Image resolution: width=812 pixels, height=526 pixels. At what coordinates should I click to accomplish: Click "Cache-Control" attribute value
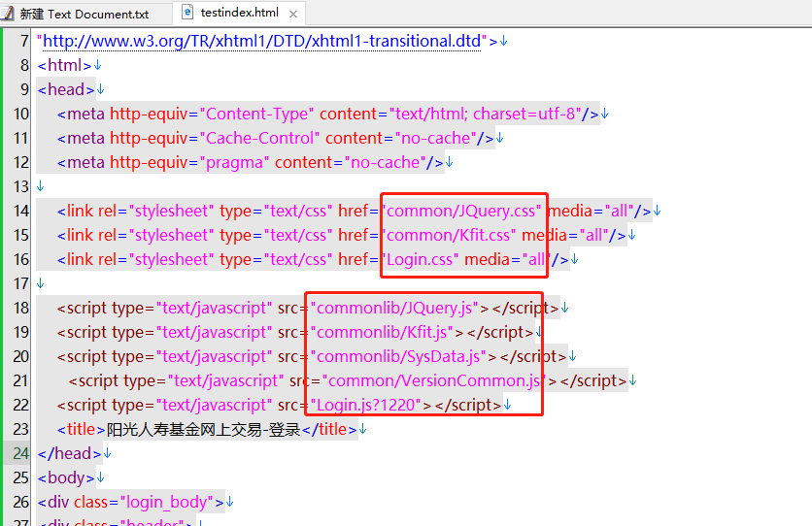[259, 138]
